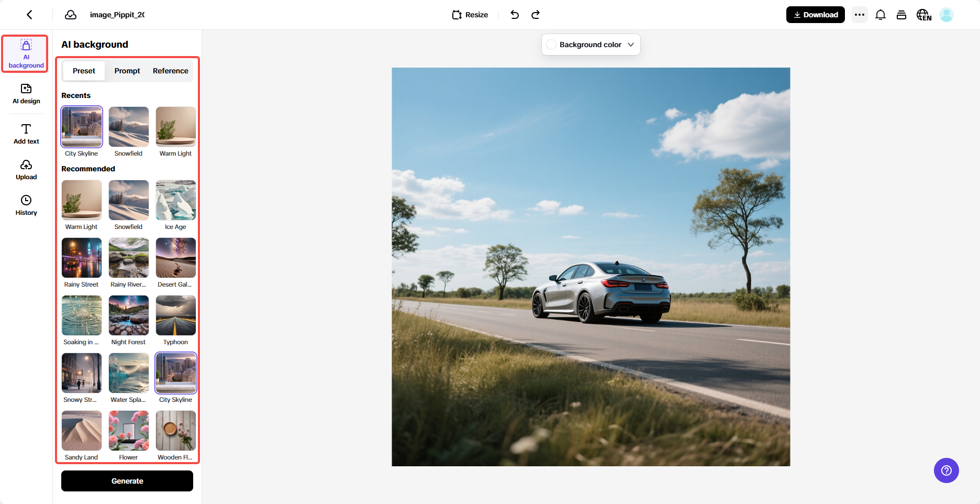Choose the Water Spla... background preset

(129, 373)
